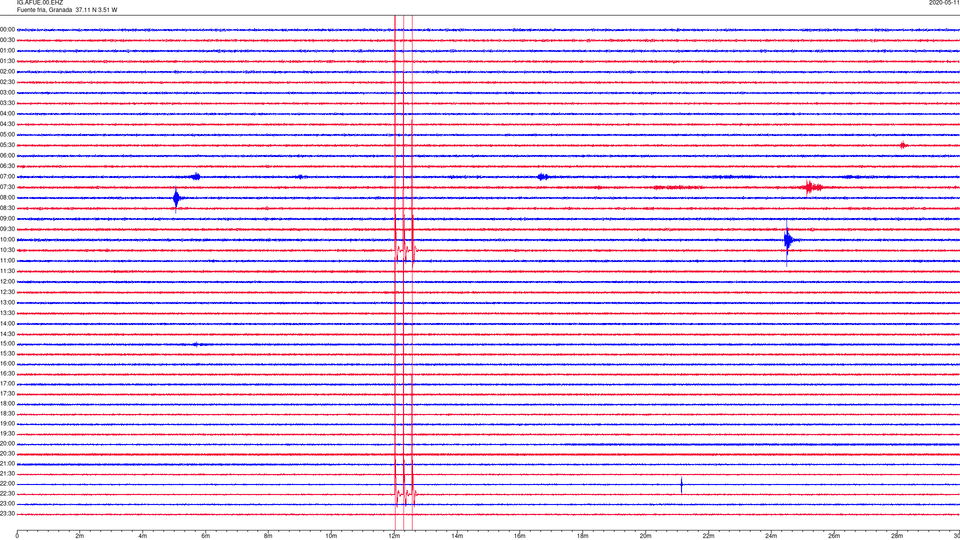Select the 21:00 trace time label
The width and height of the screenshot is (960, 540).
pyautogui.click(x=8, y=464)
